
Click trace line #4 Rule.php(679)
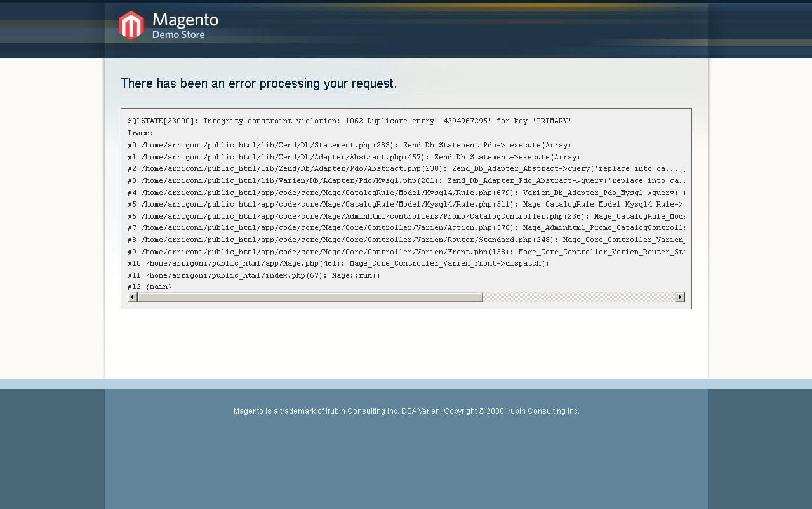[406, 193]
